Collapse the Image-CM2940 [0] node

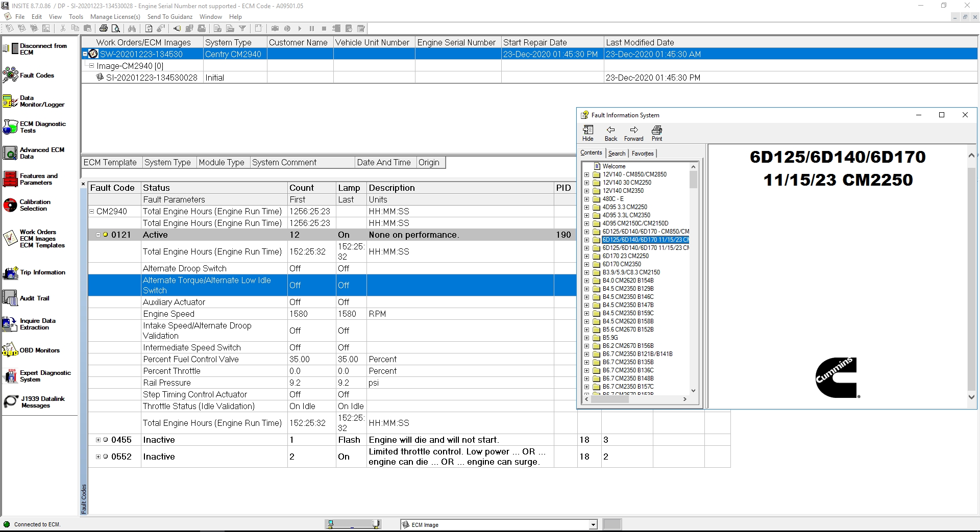click(x=92, y=66)
